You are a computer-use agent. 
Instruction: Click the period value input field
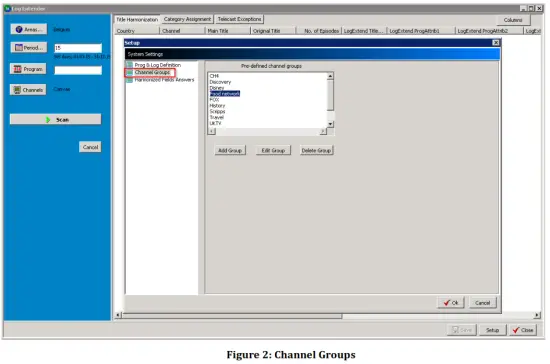click(x=78, y=48)
